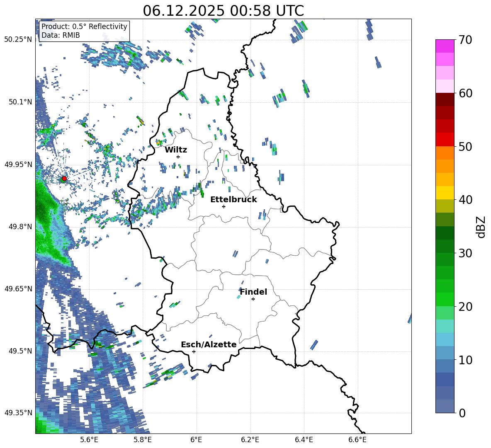491x448 pixels.
Task: Click the red radar site marker dot
Action: click(64, 179)
